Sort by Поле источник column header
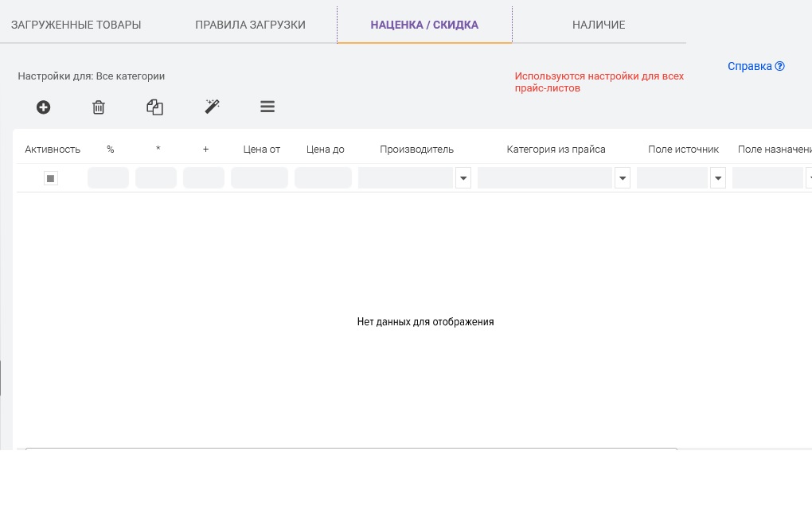The height and width of the screenshot is (509, 812). tap(683, 150)
